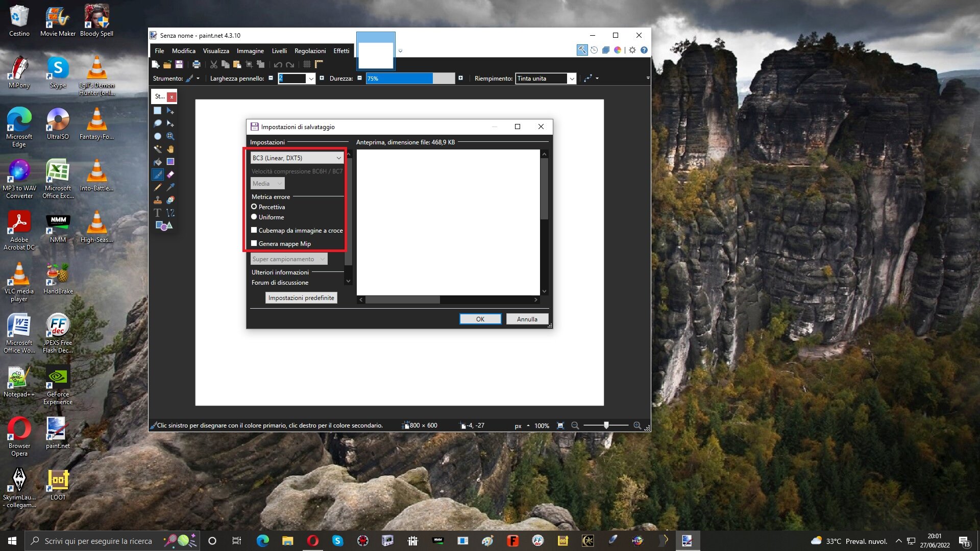Viewport: 980px width, 551px height.
Task: Select the Line/Curve tool
Action: (x=170, y=213)
